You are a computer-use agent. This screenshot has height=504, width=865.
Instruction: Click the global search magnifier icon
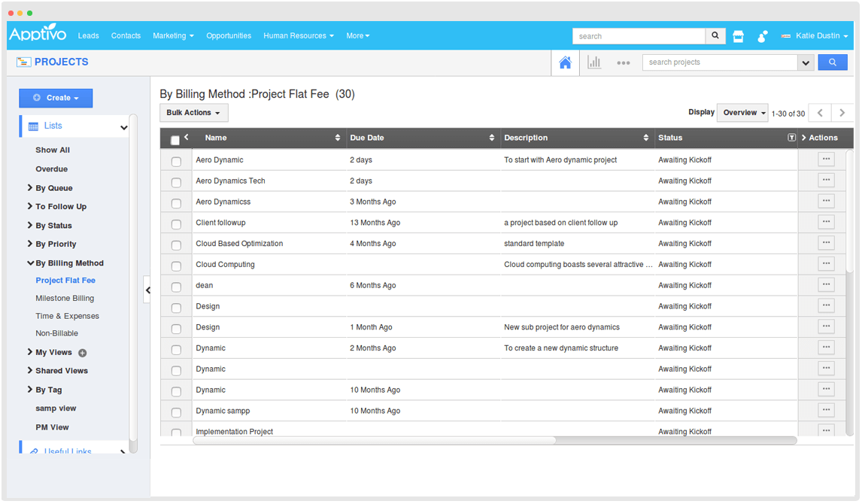click(715, 36)
